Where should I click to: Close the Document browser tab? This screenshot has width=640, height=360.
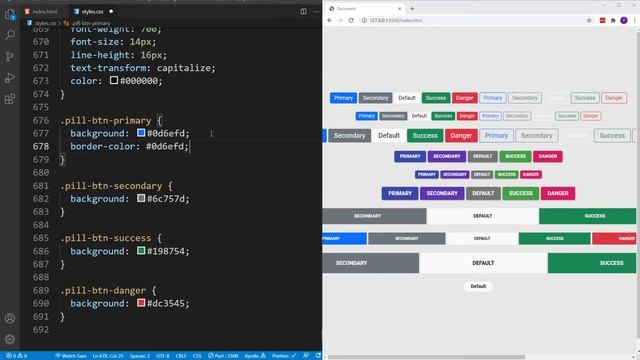click(x=400, y=9)
